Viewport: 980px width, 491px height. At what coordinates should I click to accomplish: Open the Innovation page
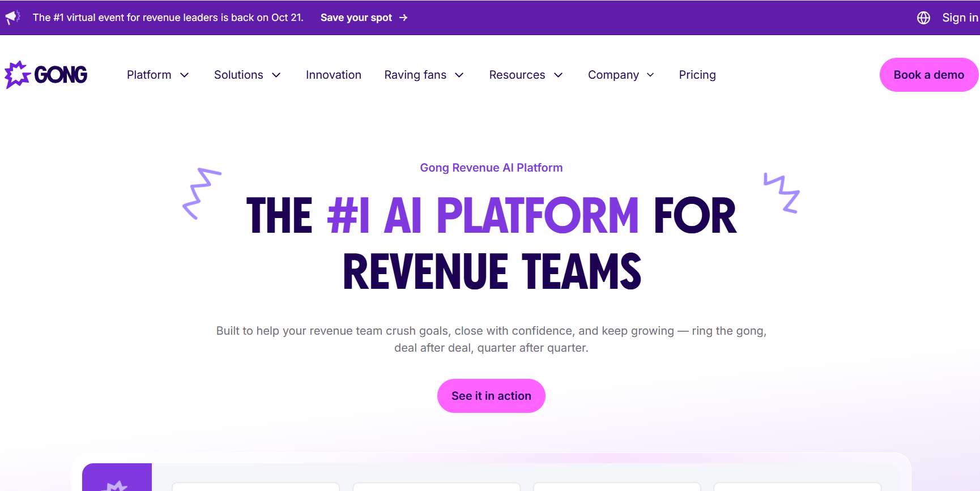pyautogui.click(x=333, y=75)
